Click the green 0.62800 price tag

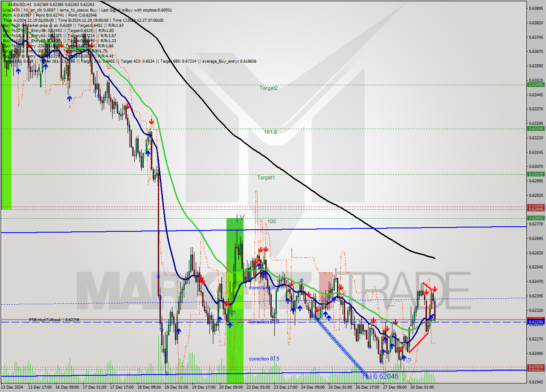point(536,218)
